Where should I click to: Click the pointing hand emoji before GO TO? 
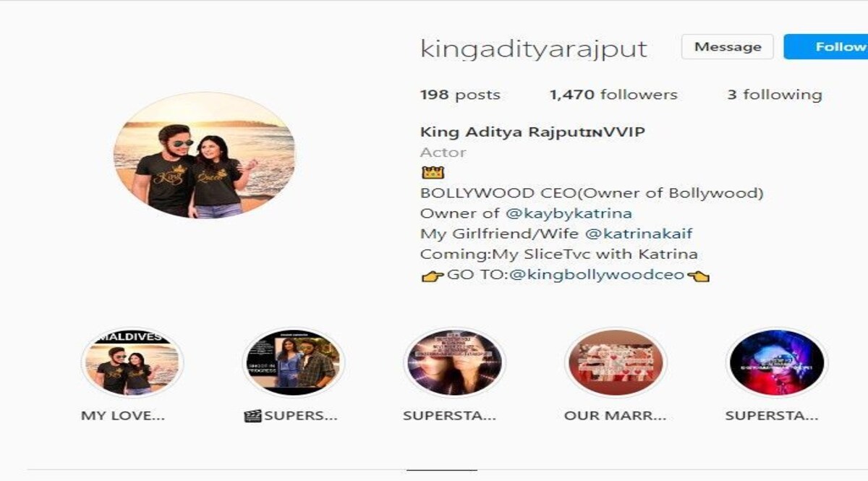433,276
